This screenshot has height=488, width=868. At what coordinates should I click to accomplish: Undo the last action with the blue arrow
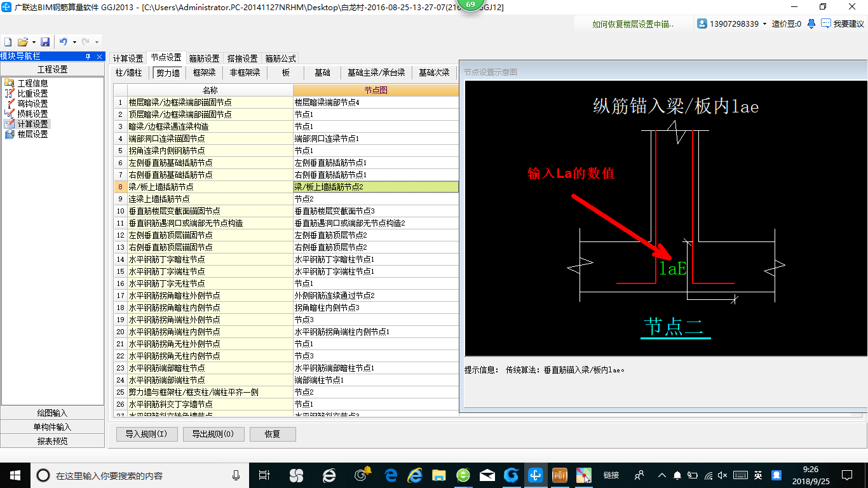coord(64,42)
